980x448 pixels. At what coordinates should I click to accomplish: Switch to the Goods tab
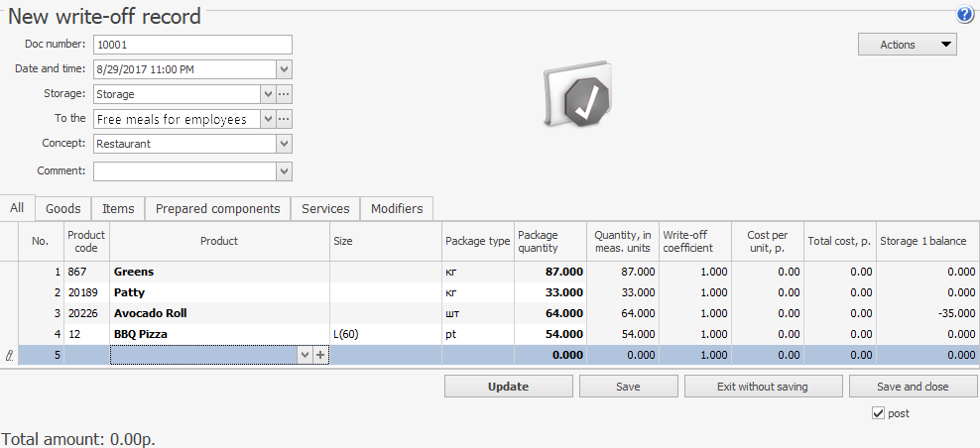tap(63, 208)
